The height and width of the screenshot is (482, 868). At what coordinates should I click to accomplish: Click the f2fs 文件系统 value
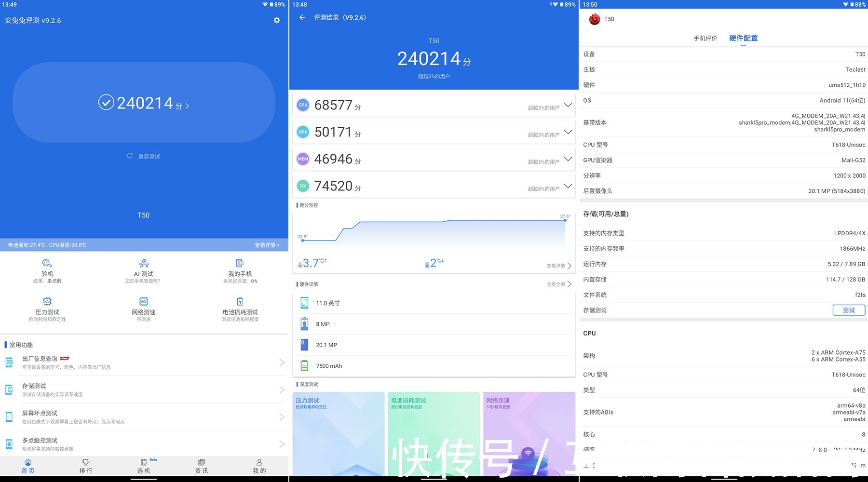[860, 295]
